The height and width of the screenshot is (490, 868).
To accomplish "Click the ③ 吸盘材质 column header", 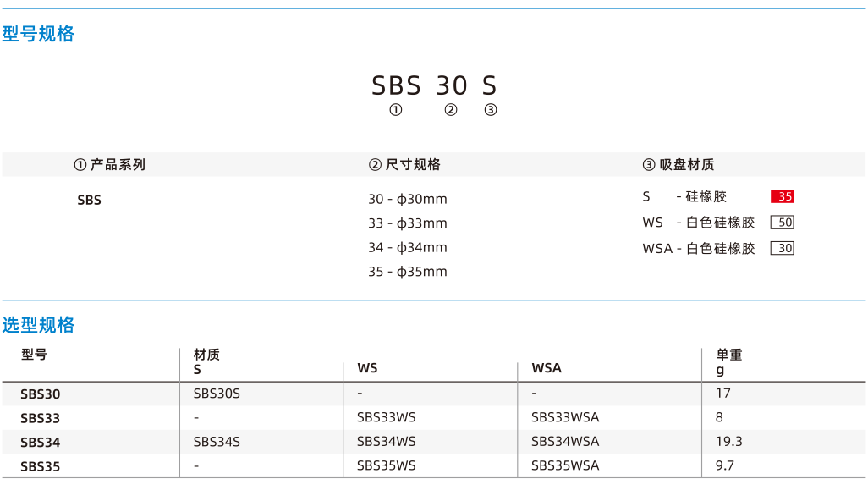I will pyautogui.click(x=678, y=164).
